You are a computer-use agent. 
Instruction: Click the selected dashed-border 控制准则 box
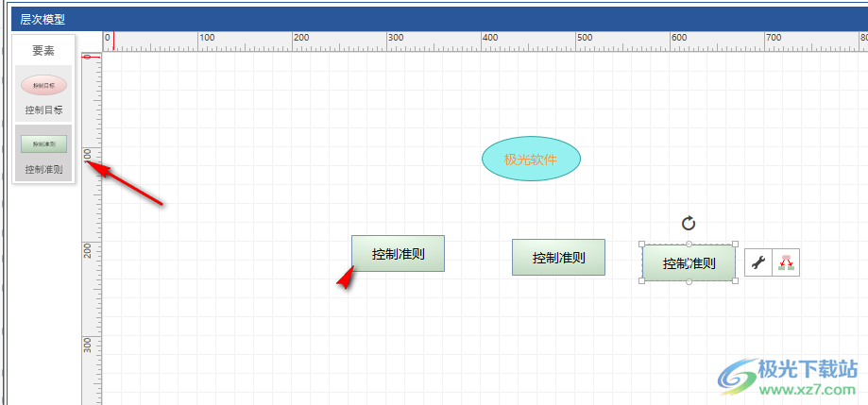(689, 262)
